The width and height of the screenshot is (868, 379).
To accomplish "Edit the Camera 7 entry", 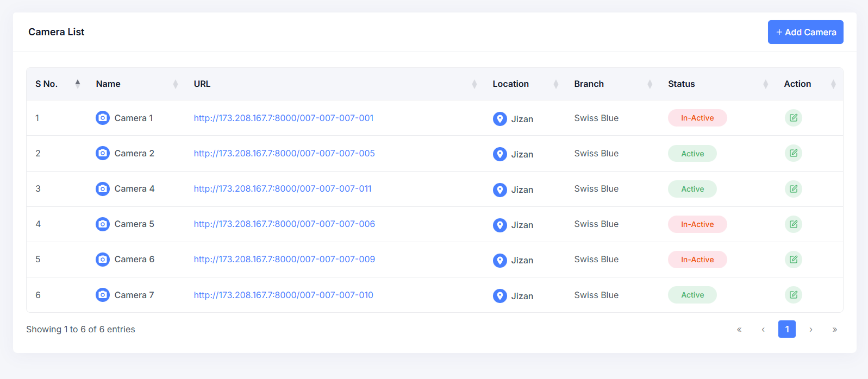I will pyautogui.click(x=793, y=295).
